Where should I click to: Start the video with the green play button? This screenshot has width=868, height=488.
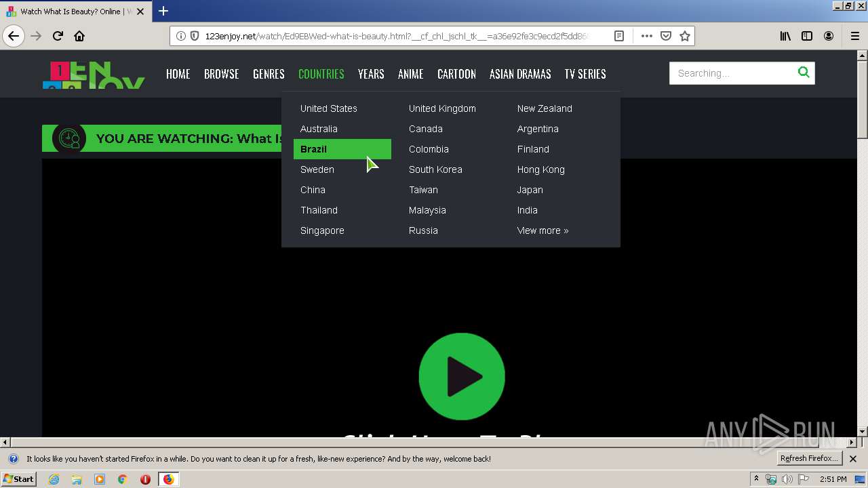[462, 376]
